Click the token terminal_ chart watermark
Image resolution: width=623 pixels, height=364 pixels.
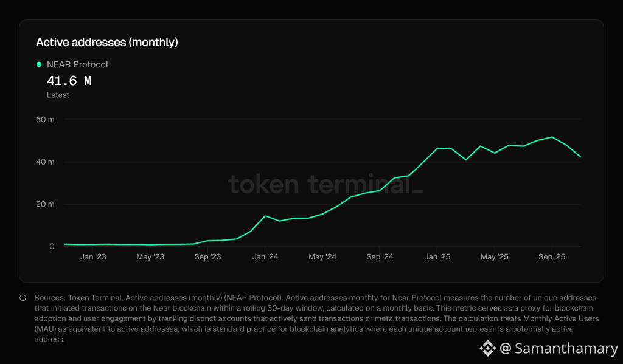pyautogui.click(x=326, y=184)
